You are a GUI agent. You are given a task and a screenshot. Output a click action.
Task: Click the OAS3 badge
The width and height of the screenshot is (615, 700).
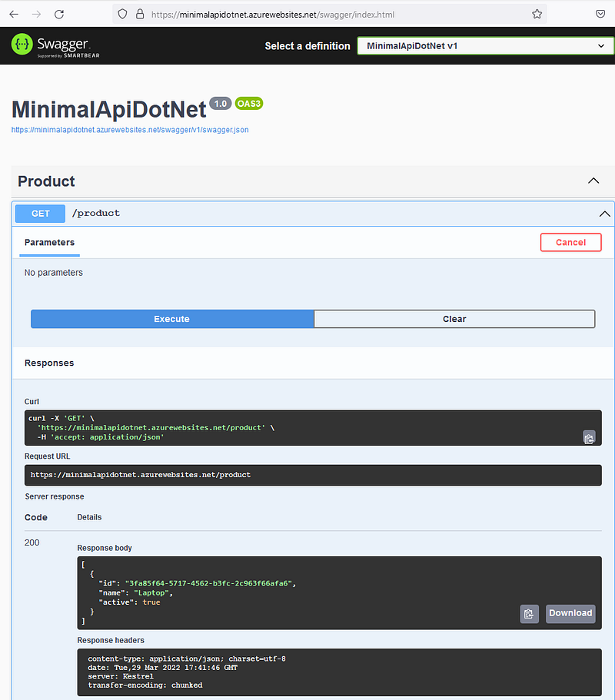(x=249, y=104)
